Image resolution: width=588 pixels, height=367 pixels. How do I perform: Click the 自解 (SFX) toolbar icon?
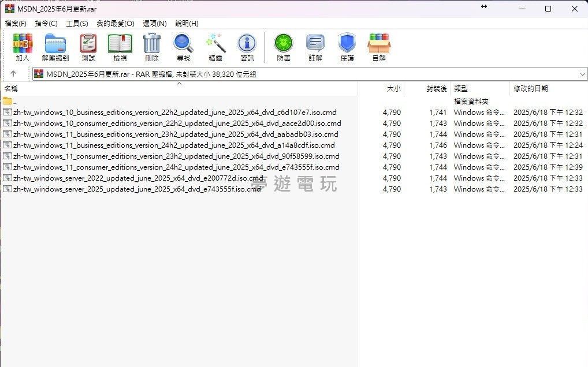pyautogui.click(x=379, y=47)
